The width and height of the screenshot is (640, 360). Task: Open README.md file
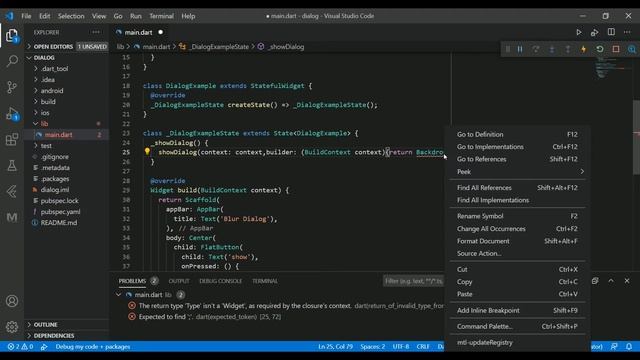(x=59, y=222)
